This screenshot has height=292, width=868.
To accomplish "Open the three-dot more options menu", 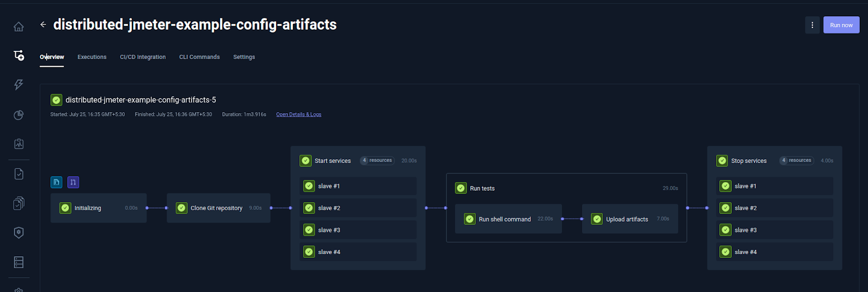I will click(812, 25).
